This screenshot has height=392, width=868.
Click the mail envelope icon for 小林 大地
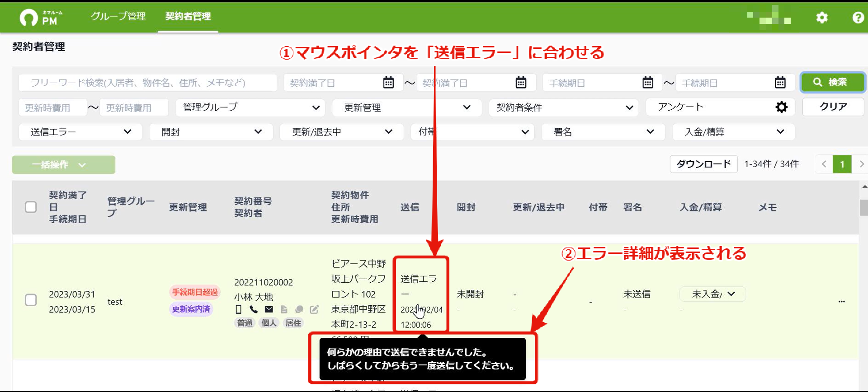[x=269, y=309]
